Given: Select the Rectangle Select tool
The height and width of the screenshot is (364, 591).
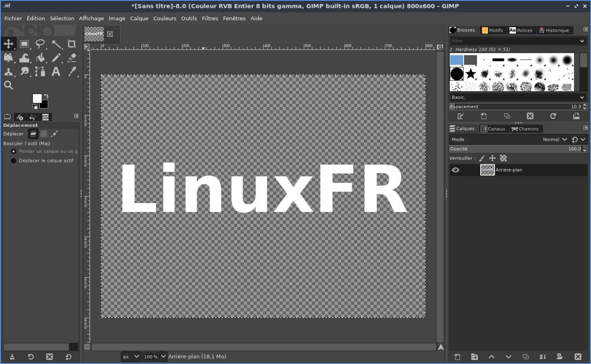Looking at the screenshot, I should pyautogui.click(x=24, y=44).
